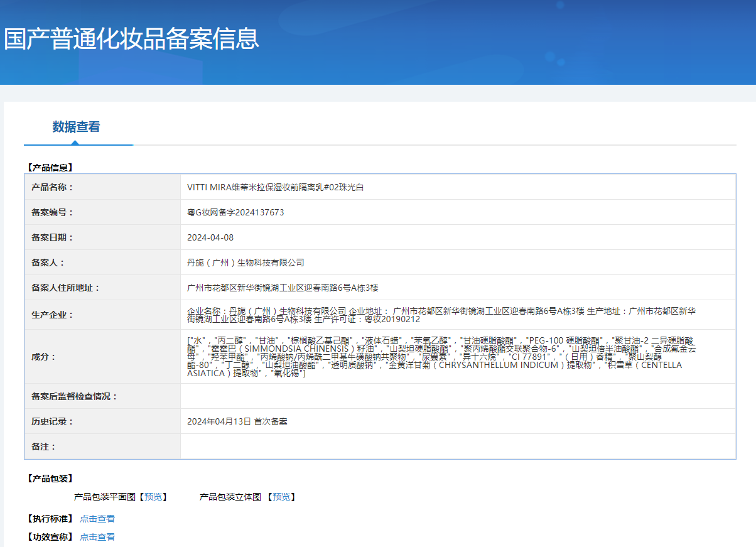Click the 备案日期 value 2024-04-08
This screenshot has width=756, height=547.
pos(210,237)
